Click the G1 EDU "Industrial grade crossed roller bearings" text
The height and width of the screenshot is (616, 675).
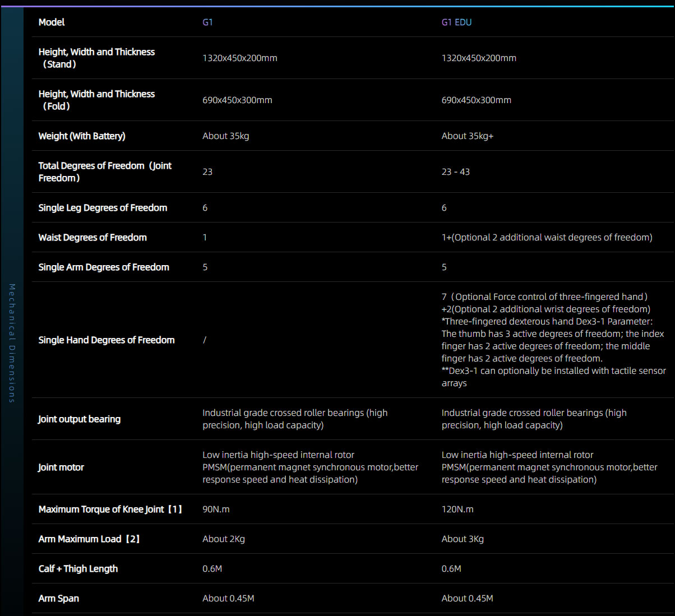534,419
